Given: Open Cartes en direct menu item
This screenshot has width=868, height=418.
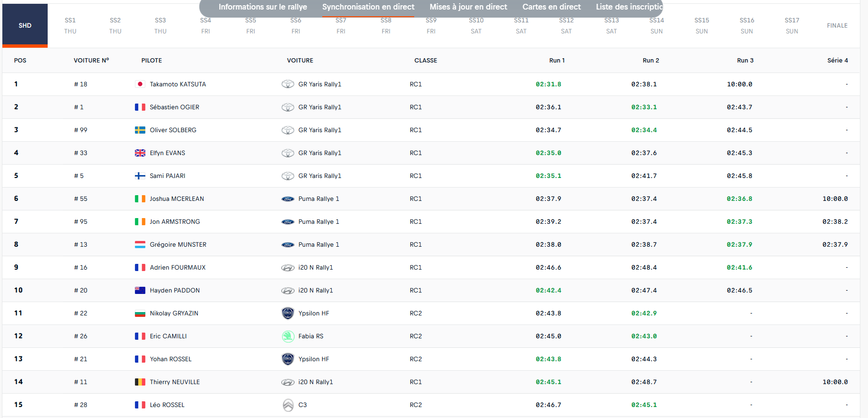Looking at the screenshot, I should [551, 7].
